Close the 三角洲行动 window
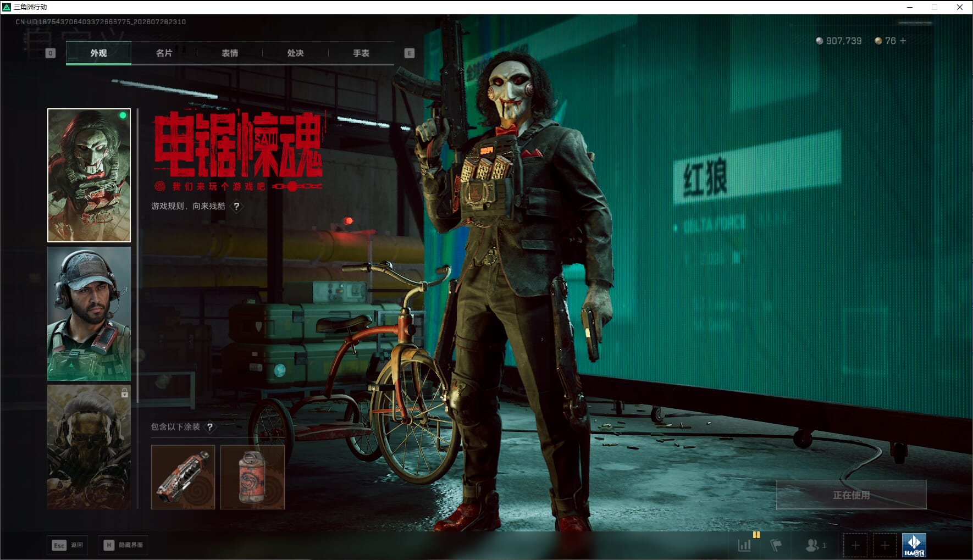973x560 pixels. pos(960,7)
